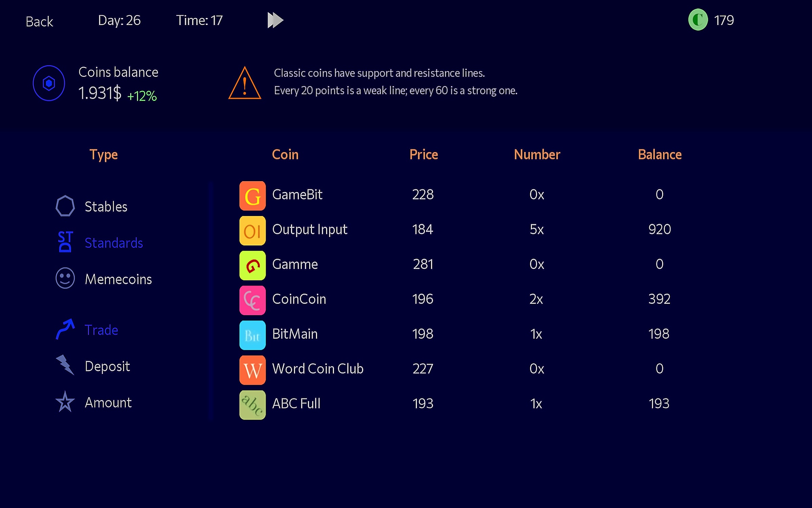Image resolution: width=812 pixels, height=508 pixels.
Task: Go Back to previous screen
Action: (x=39, y=22)
